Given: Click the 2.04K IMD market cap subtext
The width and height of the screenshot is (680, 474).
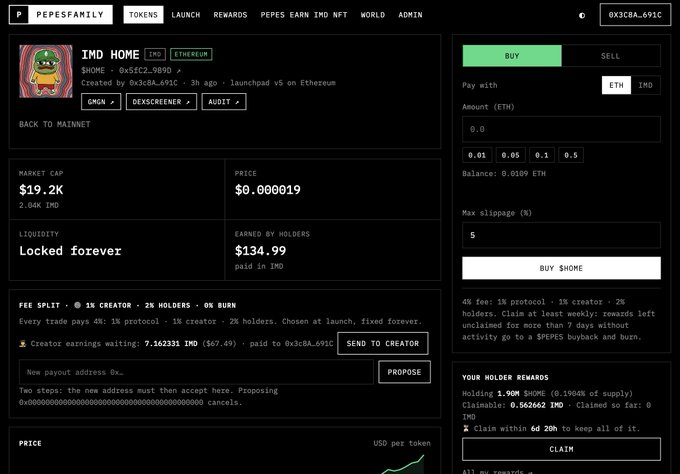Looking at the screenshot, I should (x=39, y=205).
